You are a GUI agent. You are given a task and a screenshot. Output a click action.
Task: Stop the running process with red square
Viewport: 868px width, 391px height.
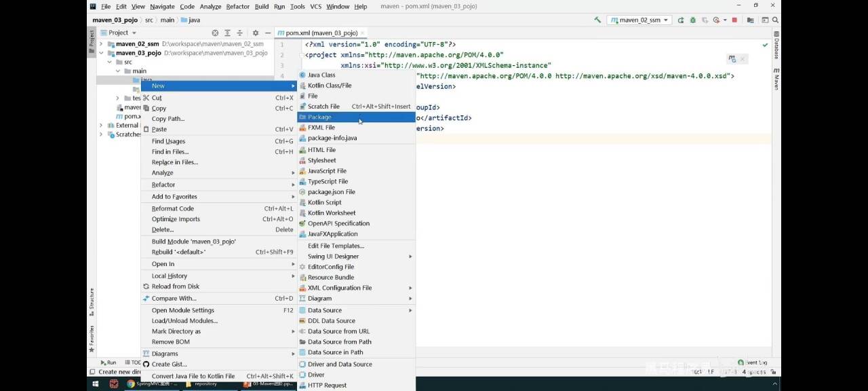click(734, 20)
